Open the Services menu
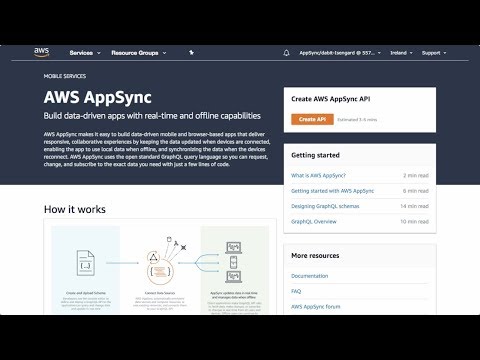Screen dimensions: 480x360 (x=85, y=53)
